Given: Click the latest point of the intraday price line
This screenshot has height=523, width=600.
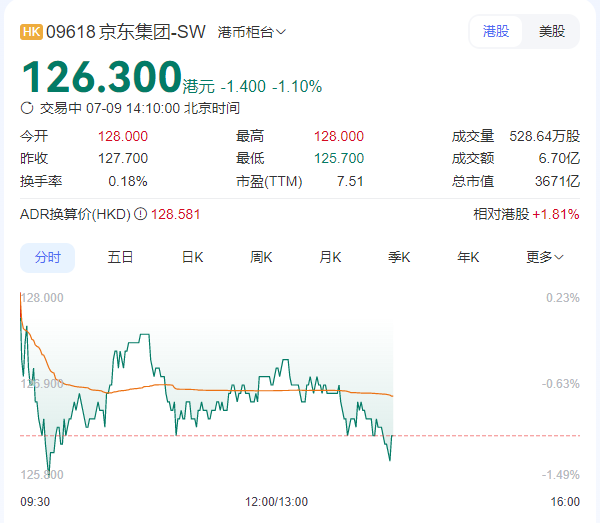Looking at the screenshot, I should tap(393, 435).
